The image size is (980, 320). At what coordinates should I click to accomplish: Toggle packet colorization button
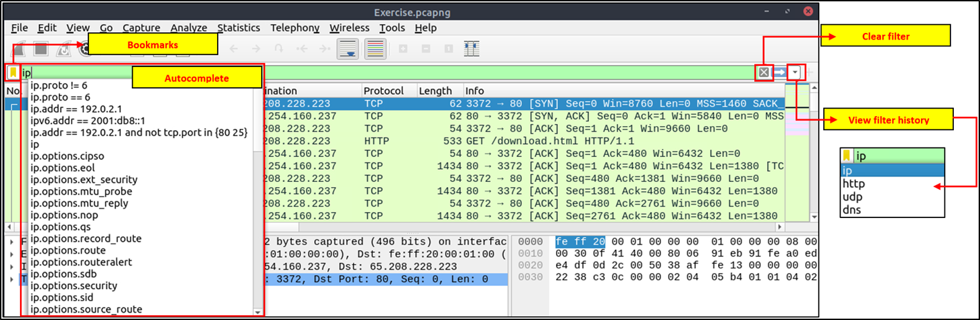(374, 49)
